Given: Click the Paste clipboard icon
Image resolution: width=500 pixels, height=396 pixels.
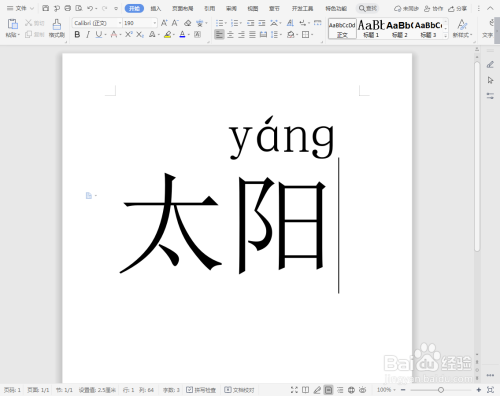Looking at the screenshot, I should click(x=13, y=24).
